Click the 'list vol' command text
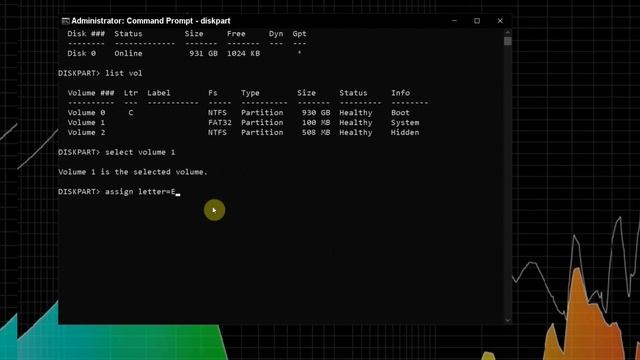 (124, 73)
